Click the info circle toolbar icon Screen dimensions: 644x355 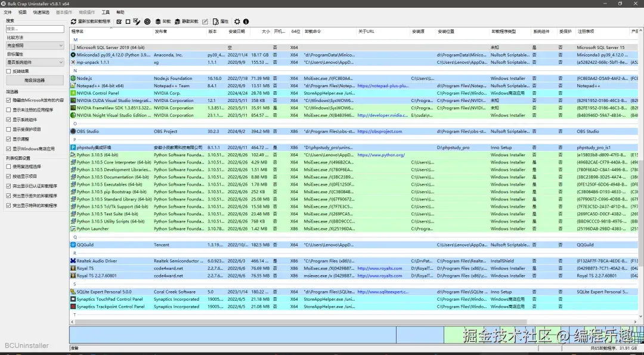246,21
